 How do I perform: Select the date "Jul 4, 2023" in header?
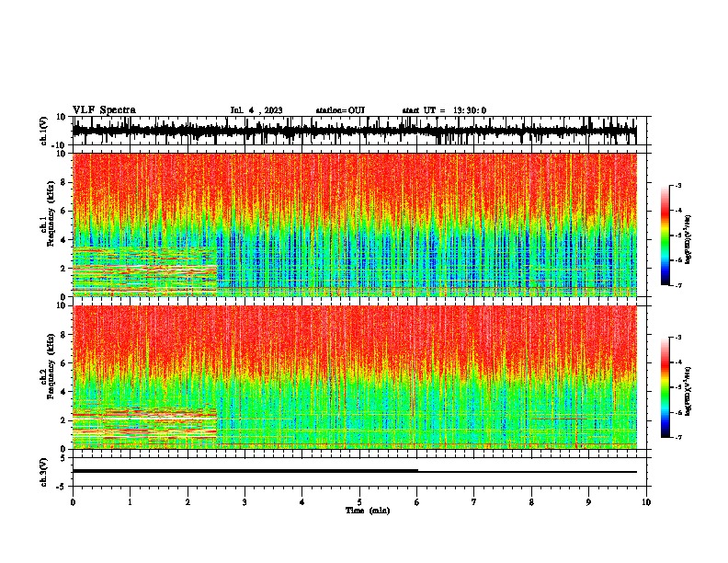point(256,110)
